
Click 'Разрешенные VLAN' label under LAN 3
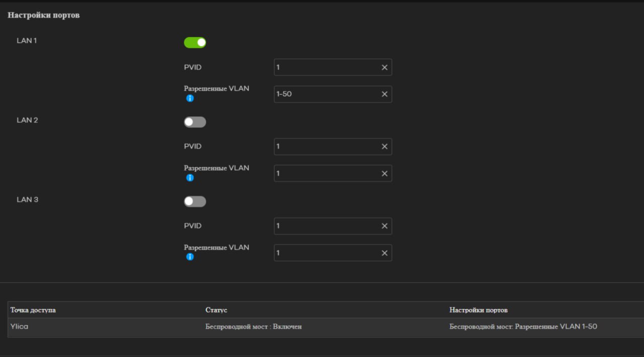click(x=216, y=248)
